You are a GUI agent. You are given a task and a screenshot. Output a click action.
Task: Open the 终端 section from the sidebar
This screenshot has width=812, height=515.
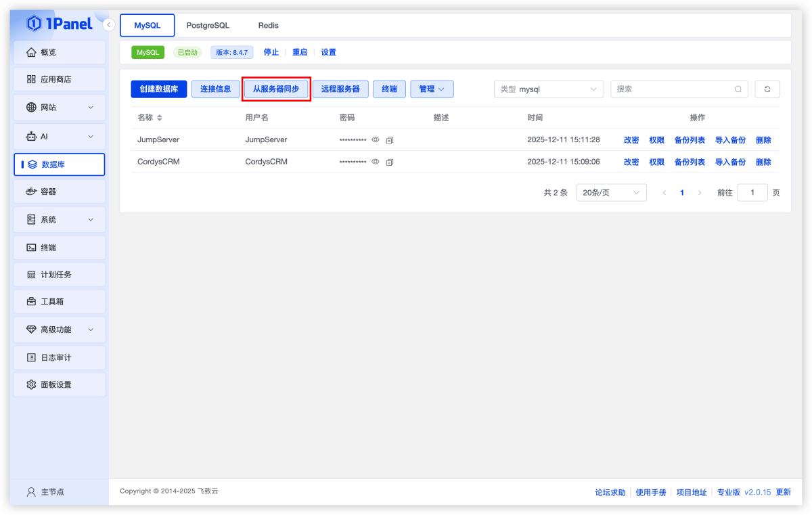tap(59, 247)
